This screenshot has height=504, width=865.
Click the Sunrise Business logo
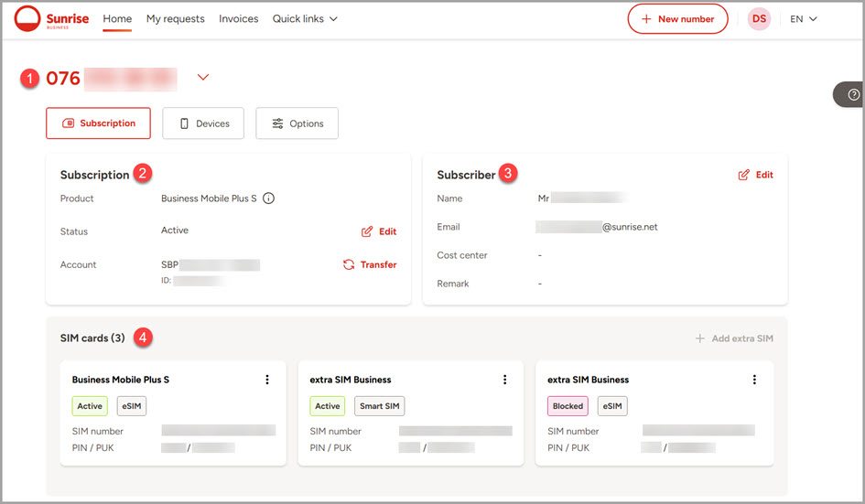52,18
